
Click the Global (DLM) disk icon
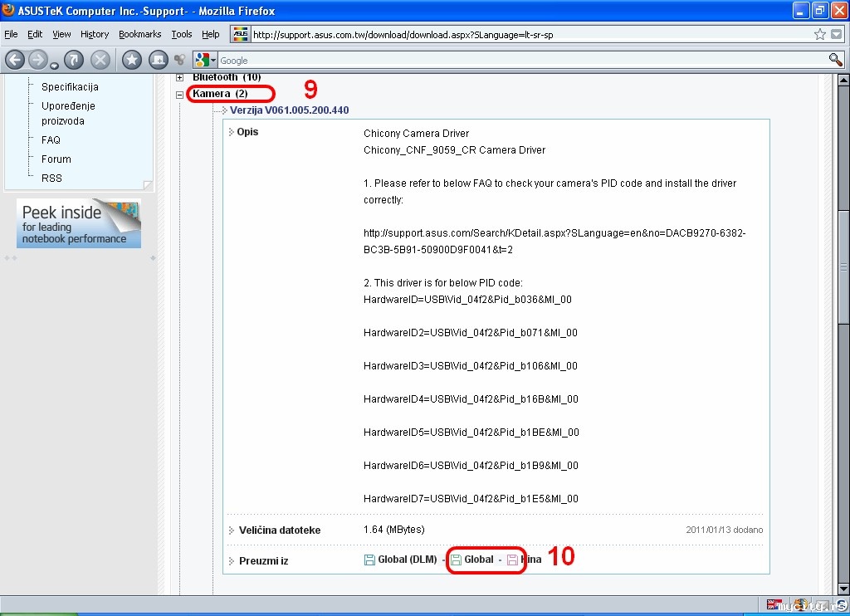click(369, 560)
